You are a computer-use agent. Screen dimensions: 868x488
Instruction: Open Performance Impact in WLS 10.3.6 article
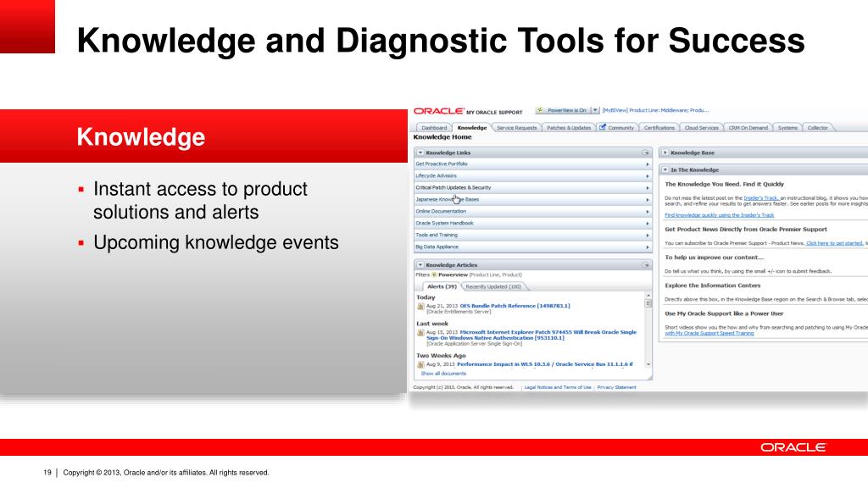[545, 364]
